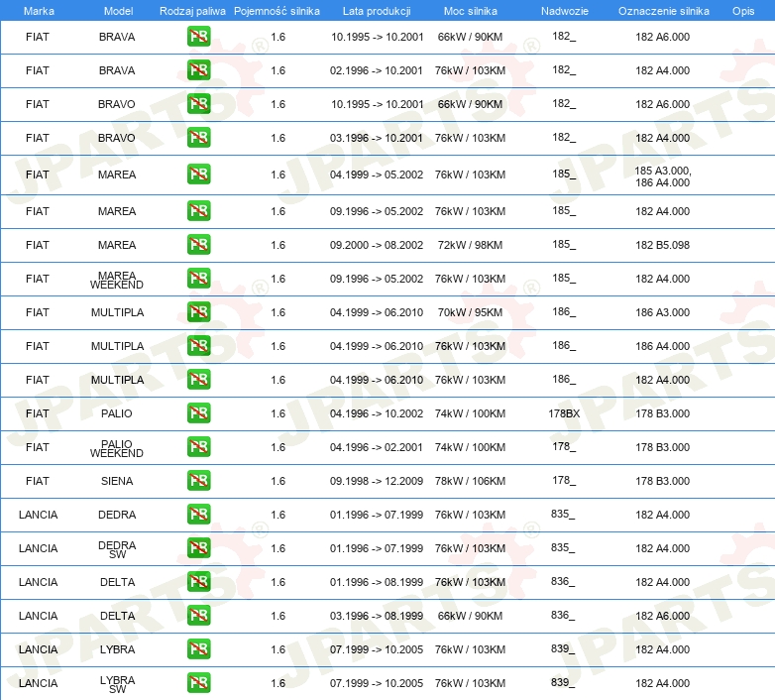Click production years 01.1996 -> 08.1999

[377, 582]
